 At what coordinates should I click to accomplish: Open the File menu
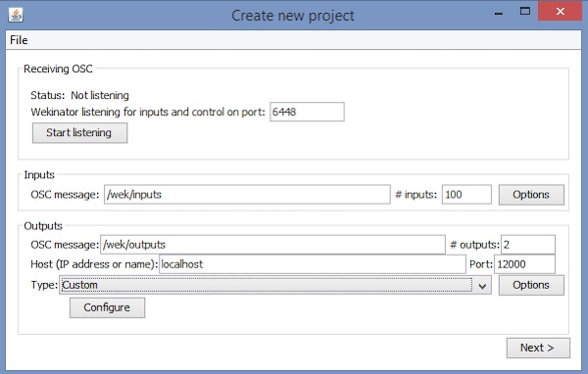tap(19, 40)
